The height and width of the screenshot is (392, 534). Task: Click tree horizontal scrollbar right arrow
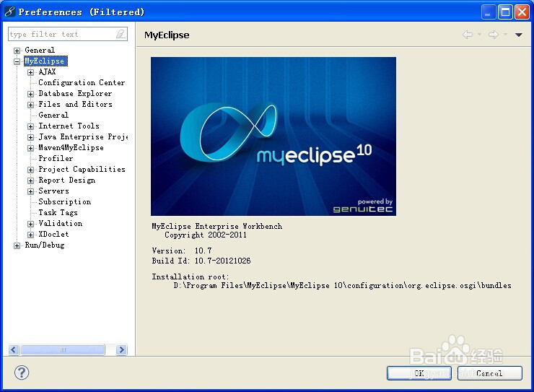(x=121, y=350)
